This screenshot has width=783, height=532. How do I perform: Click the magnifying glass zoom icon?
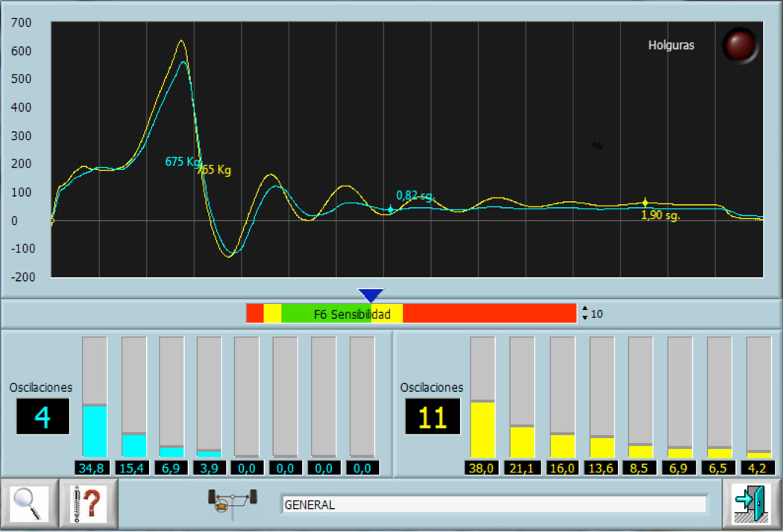click(x=28, y=504)
